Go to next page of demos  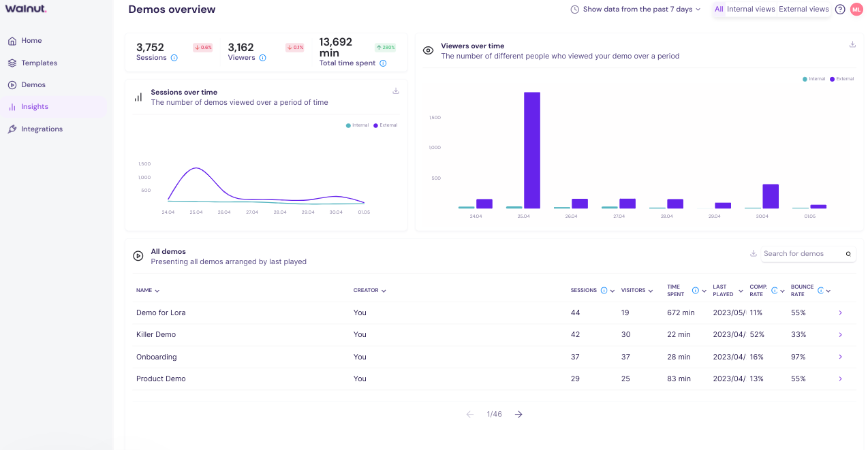518,414
